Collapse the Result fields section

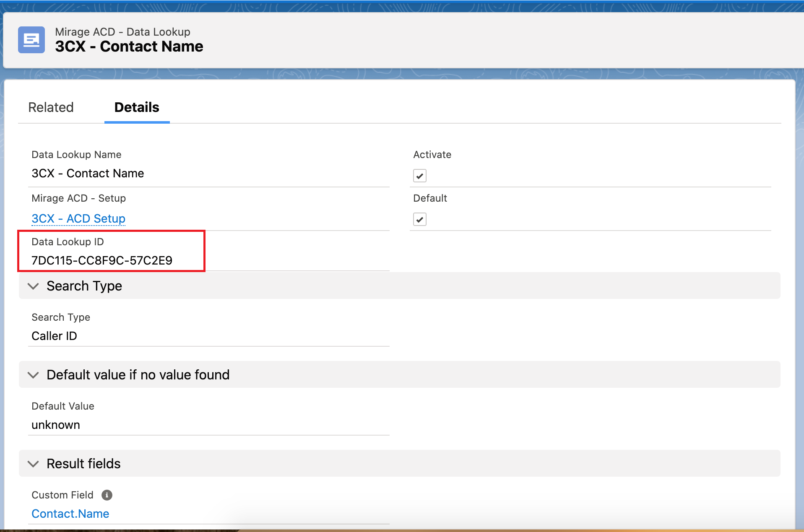33,464
